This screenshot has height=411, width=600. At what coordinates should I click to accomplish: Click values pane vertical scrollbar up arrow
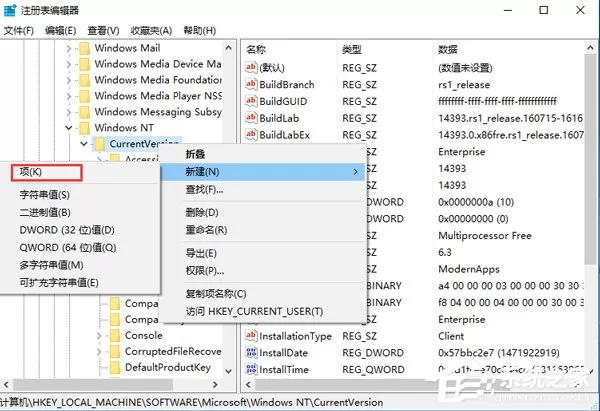pos(590,48)
